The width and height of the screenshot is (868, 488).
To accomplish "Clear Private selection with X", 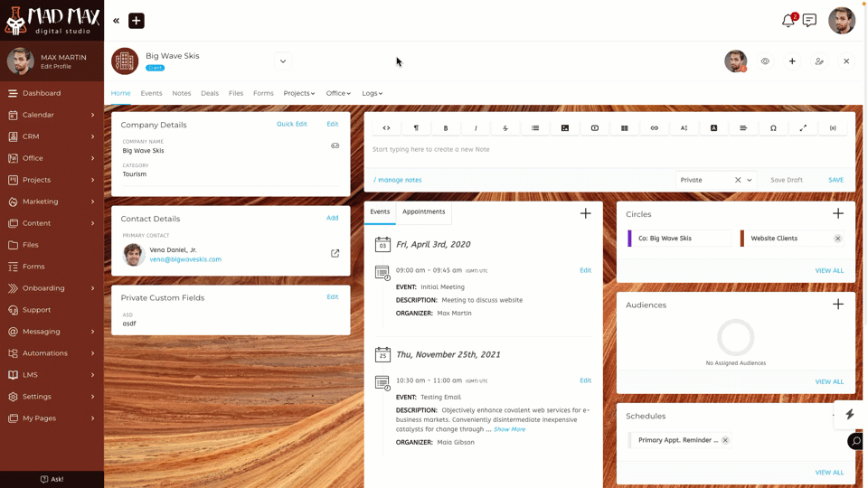I will pos(738,180).
